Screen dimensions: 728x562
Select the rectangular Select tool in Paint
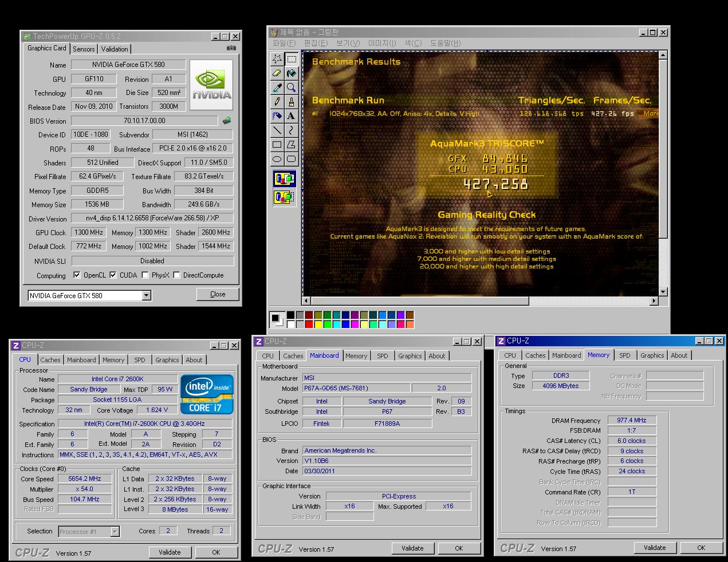(291, 59)
